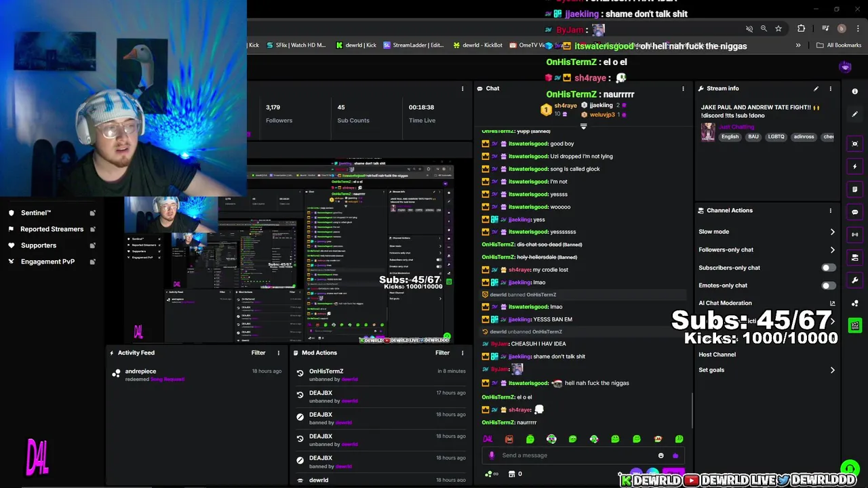Screen dimensions: 868x488
Task: Open Supporters menu item
Action: pos(52,245)
